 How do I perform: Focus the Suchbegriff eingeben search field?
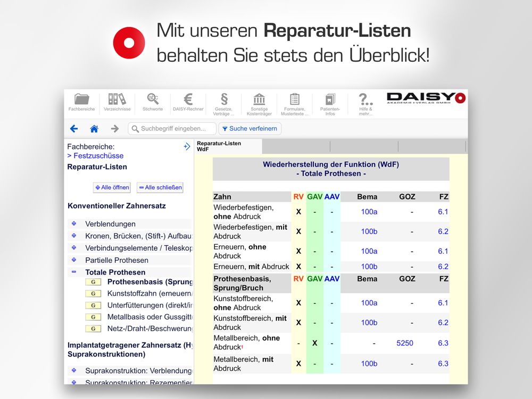pos(172,129)
